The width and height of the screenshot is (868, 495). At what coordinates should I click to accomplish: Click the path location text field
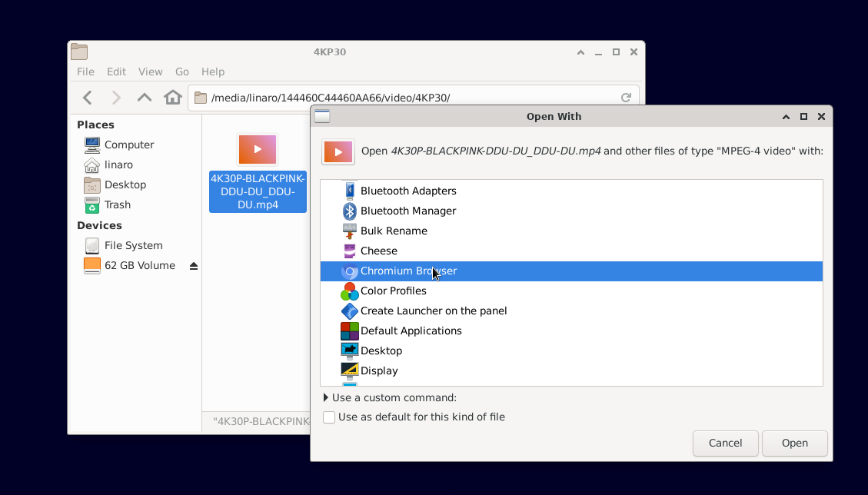pyautogui.click(x=407, y=98)
